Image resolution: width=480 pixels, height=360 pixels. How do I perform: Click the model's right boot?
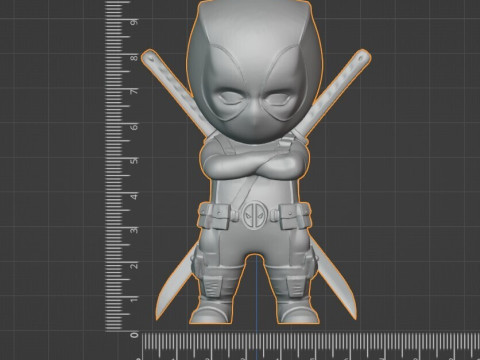298,313
